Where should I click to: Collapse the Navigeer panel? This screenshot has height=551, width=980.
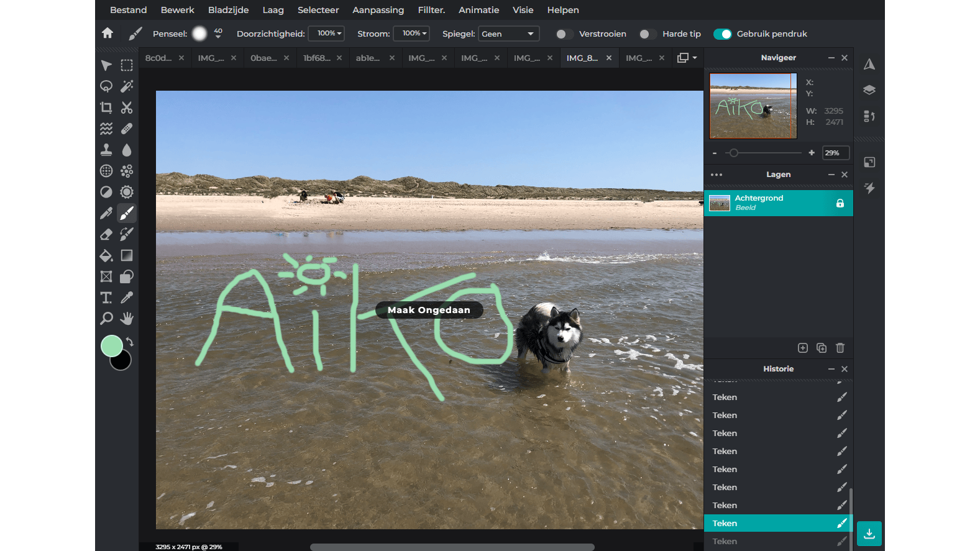[x=831, y=58]
